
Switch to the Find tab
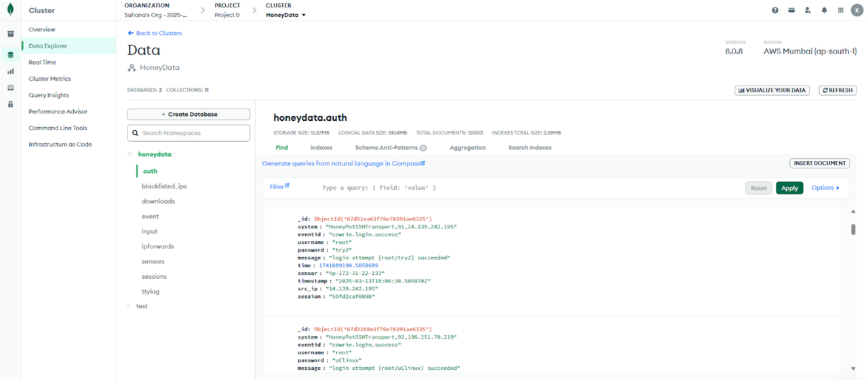[x=281, y=147]
